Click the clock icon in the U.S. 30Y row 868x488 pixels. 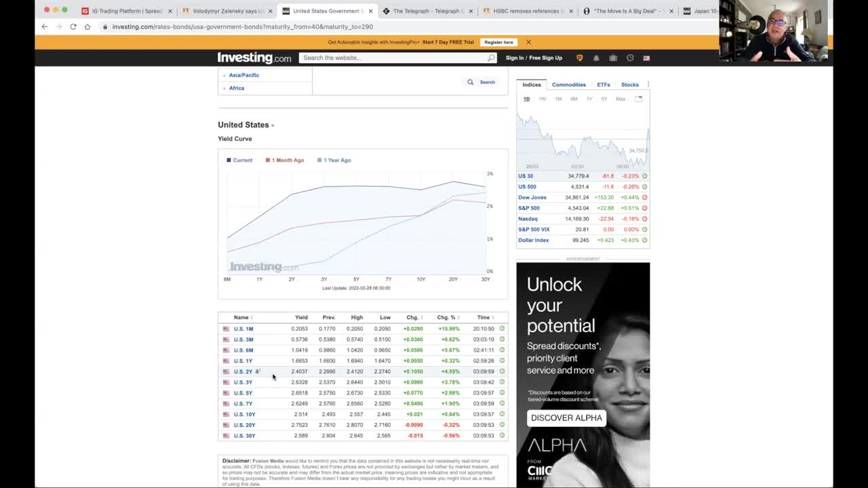[x=502, y=435]
